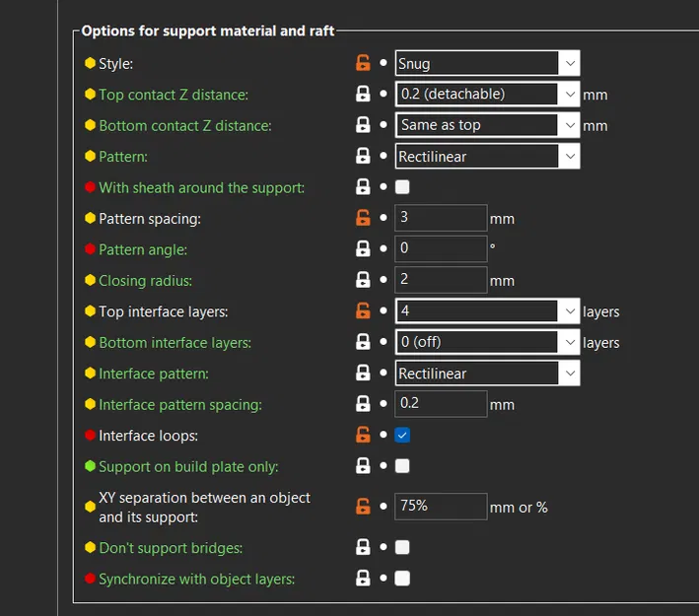Uncheck the Interface loops checkbox
Image resolution: width=699 pixels, height=616 pixels.
tap(402, 435)
